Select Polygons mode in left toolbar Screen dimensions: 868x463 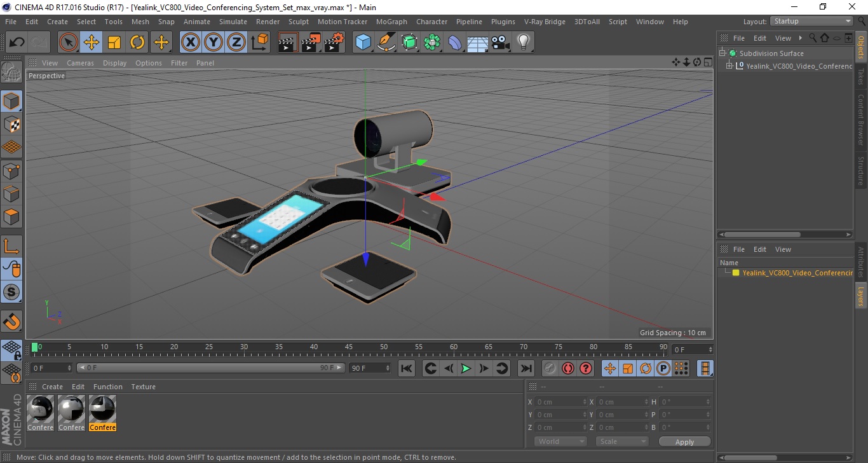point(11,216)
